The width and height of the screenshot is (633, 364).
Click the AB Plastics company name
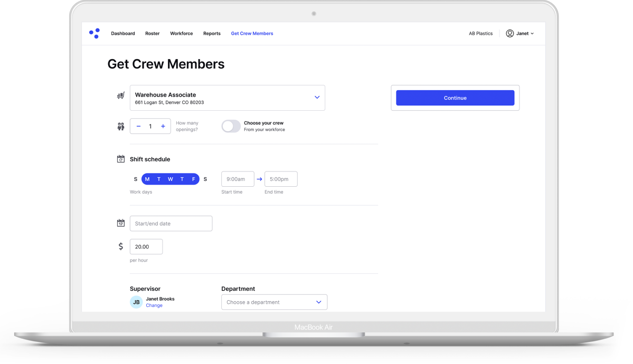pos(480,33)
